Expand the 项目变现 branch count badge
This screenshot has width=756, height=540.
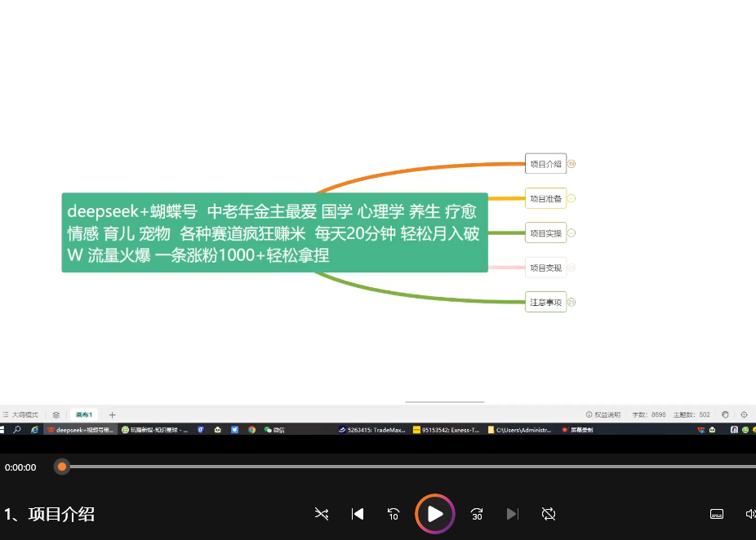(x=571, y=268)
